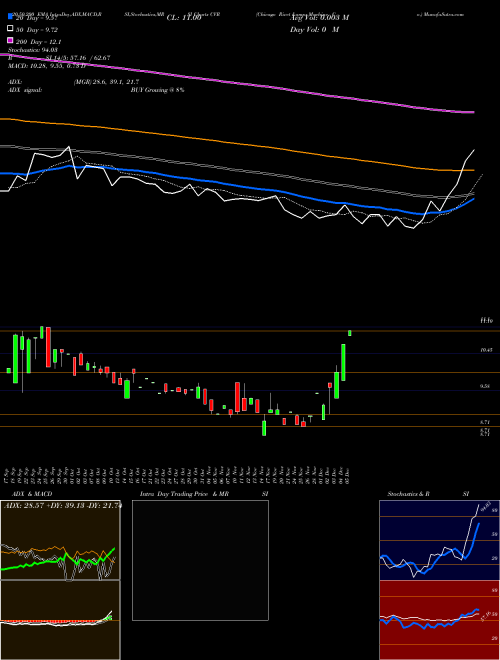This screenshot has width=500, height=660.
Task: Click the 'BUY Growing @ 8%' signal text
Action: (157, 90)
